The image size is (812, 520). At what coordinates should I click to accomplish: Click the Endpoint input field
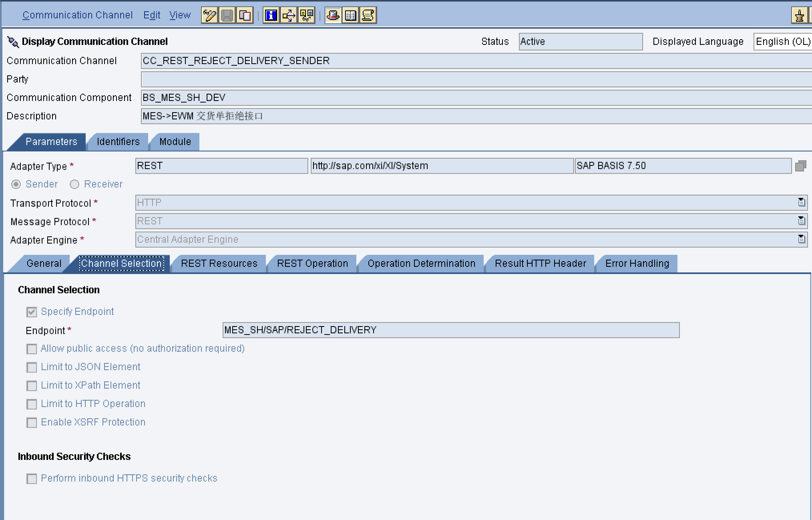click(x=450, y=330)
